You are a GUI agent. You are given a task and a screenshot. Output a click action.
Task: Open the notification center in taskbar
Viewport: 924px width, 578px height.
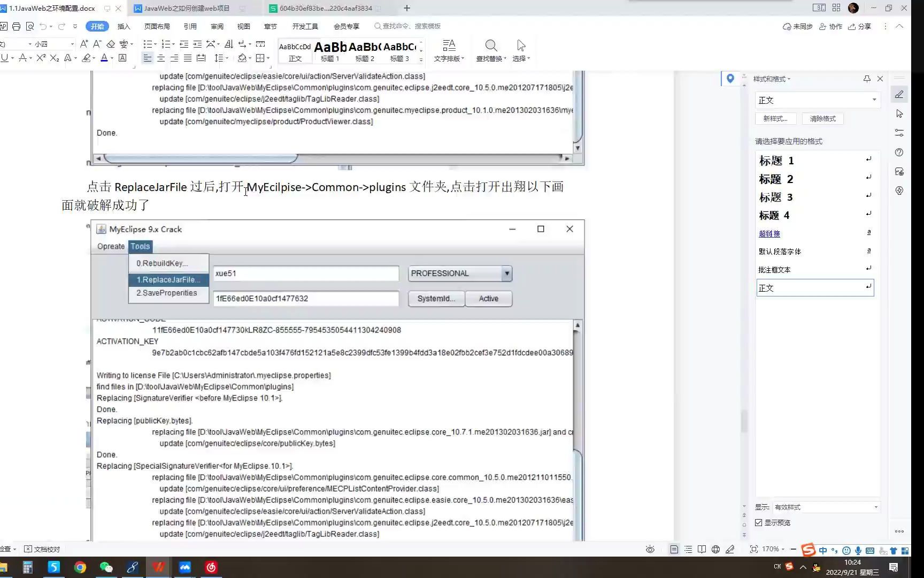click(x=894, y=567)
